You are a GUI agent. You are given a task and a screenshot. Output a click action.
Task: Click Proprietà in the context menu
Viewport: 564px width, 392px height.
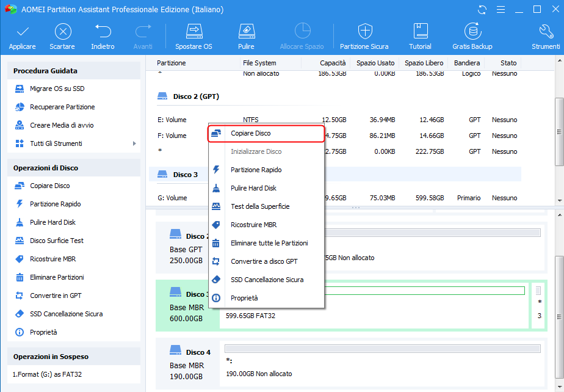click(x=244, y=298)
